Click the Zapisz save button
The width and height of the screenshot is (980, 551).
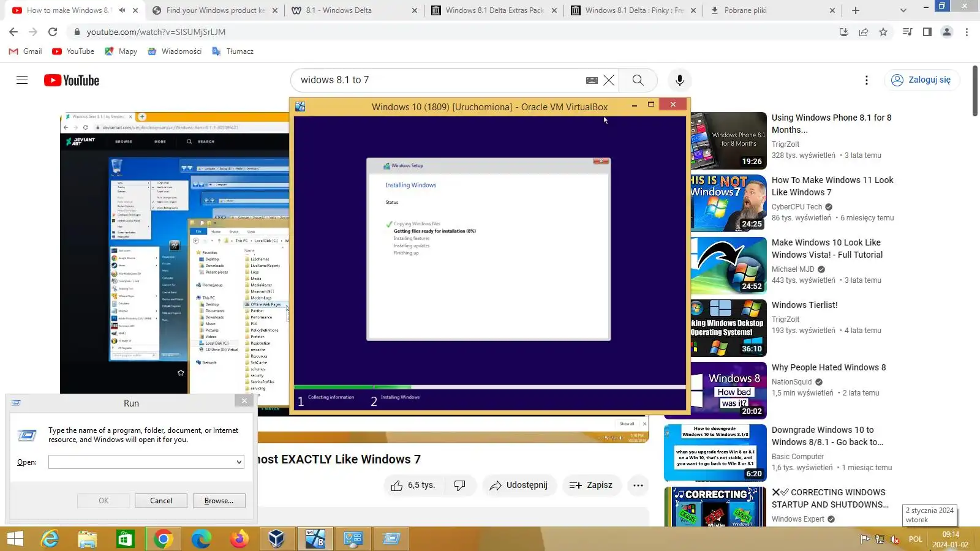point(591,485)
